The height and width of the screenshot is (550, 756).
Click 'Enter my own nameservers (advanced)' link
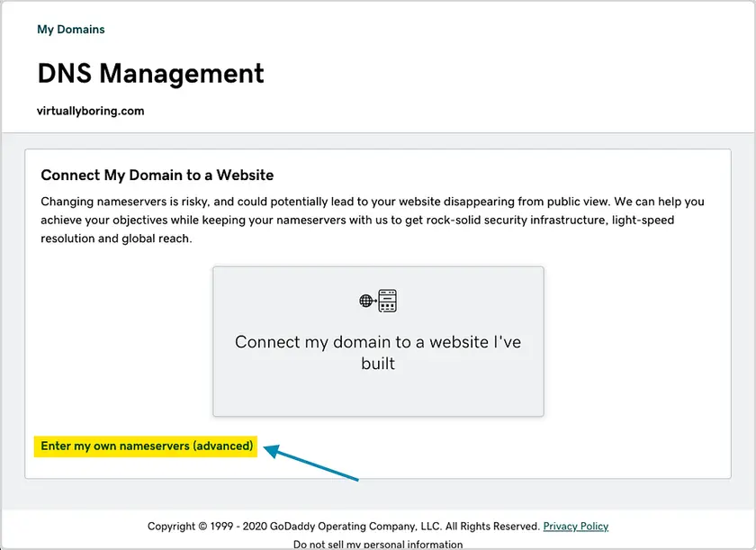pos(147,446)
